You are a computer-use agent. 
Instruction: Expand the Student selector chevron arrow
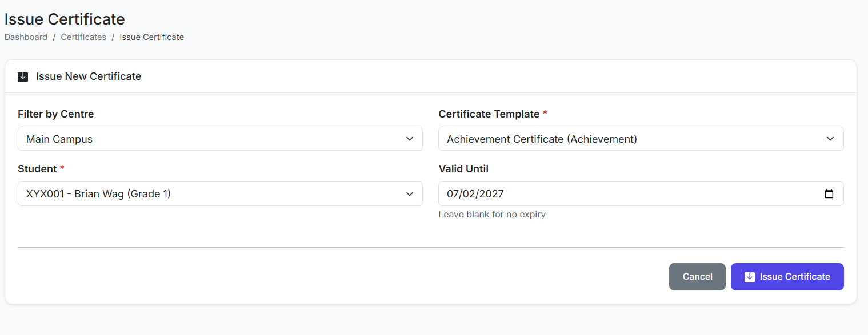tap(410, 194)
